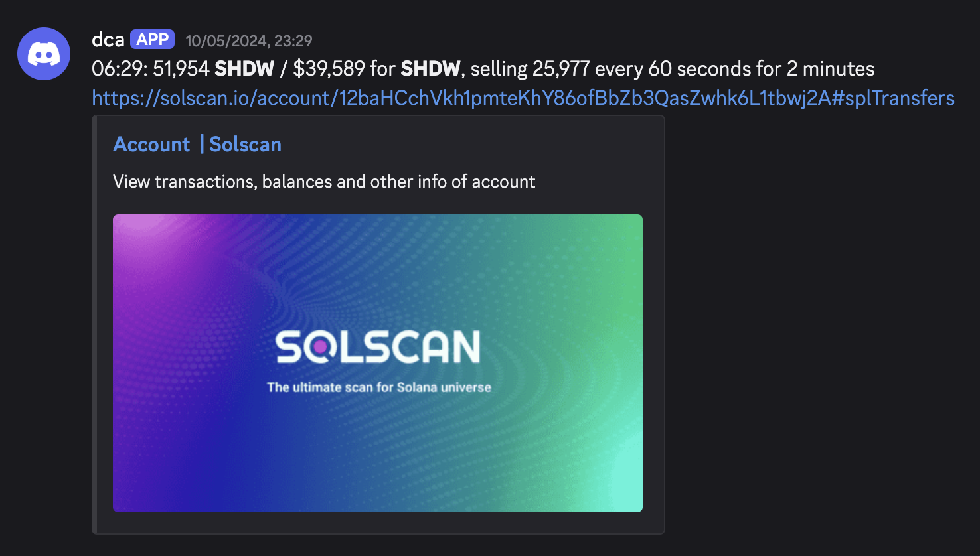Click the Discord mascot face on the avatar
This screenshot has width=980, height=556.
click(x=43, y=53)
